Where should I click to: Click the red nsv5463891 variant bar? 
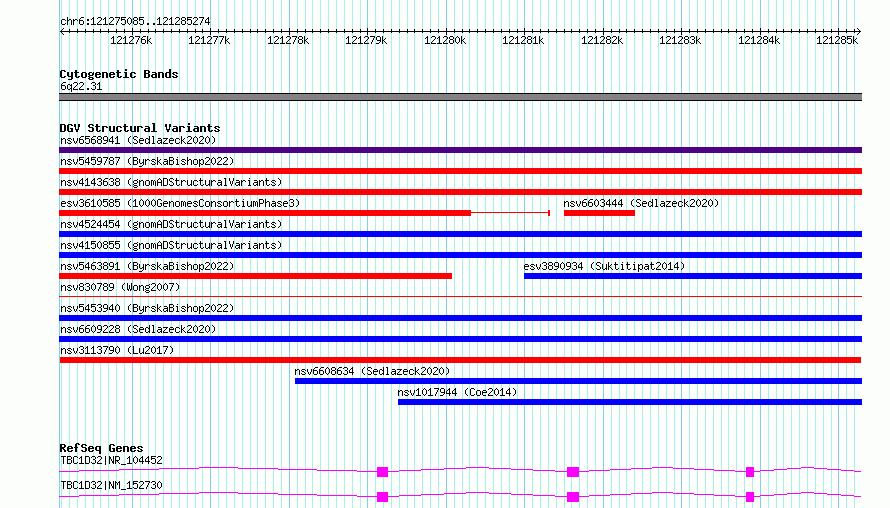point(255,276)
